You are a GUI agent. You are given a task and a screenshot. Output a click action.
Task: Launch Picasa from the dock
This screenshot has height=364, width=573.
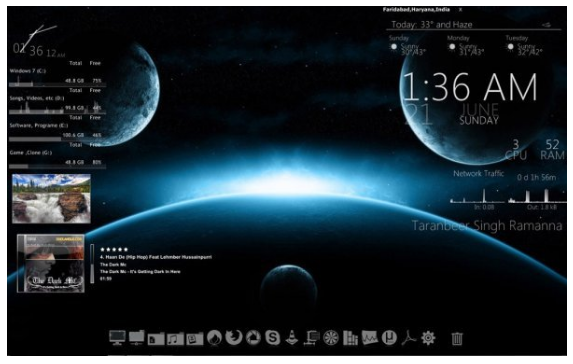[253, 338]
